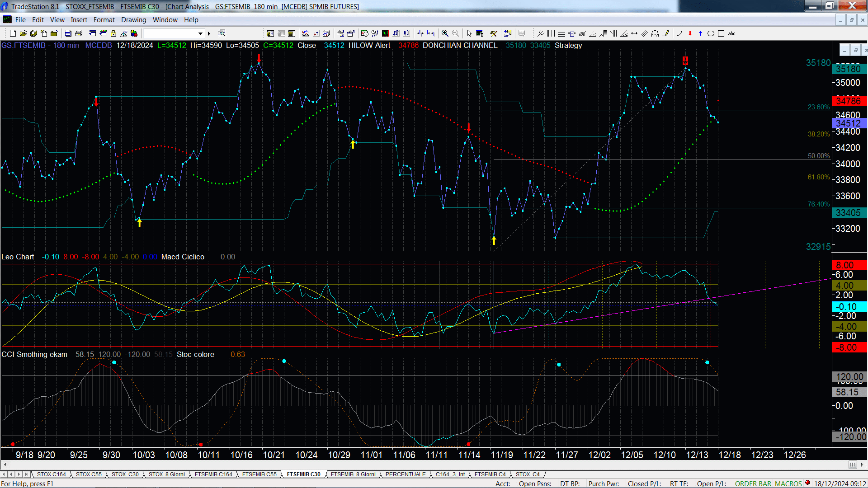Open the Format menu
The width and height of the screenshot is (868, 488).
click(104, 19)
